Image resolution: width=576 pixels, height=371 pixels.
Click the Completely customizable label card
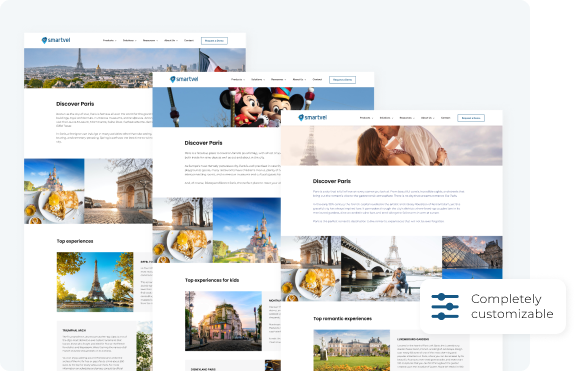click(x=493, y=306)
